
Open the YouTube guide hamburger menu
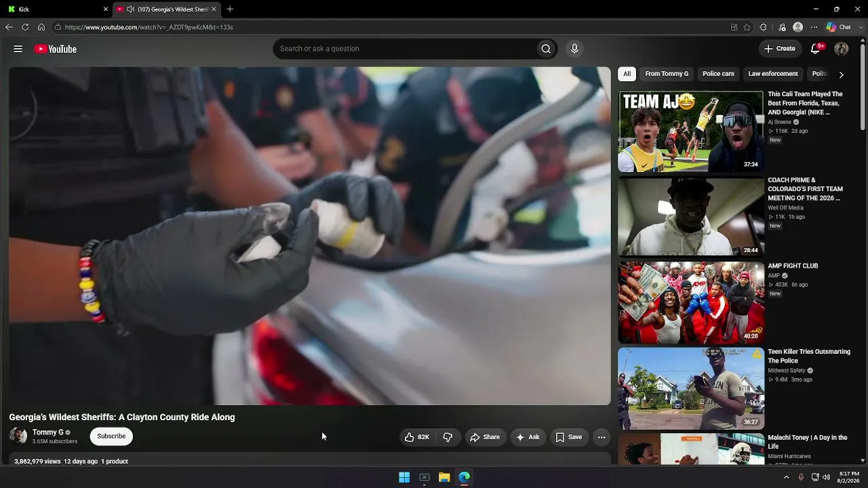(18, 49)
